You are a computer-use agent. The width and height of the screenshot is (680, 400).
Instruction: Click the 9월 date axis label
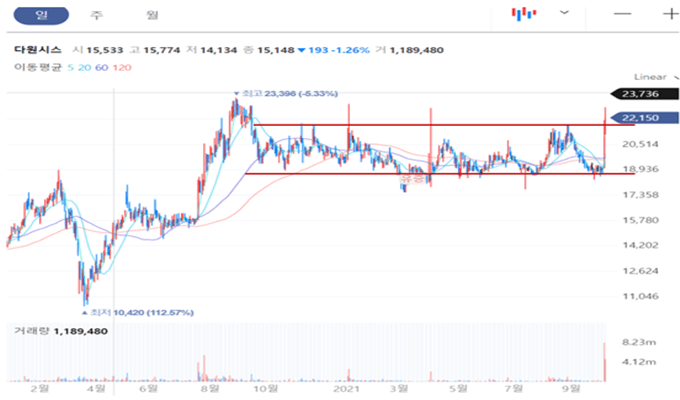[571, 388]
